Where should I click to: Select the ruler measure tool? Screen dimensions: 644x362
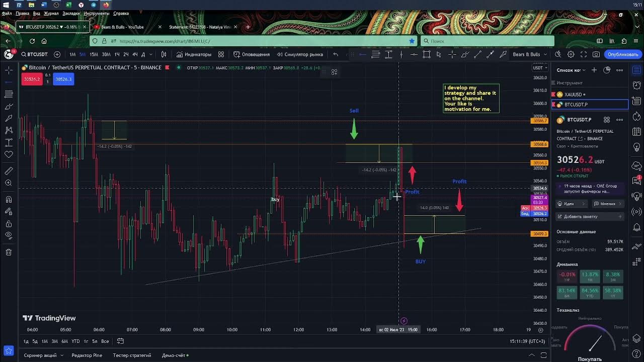coord(9,171)
